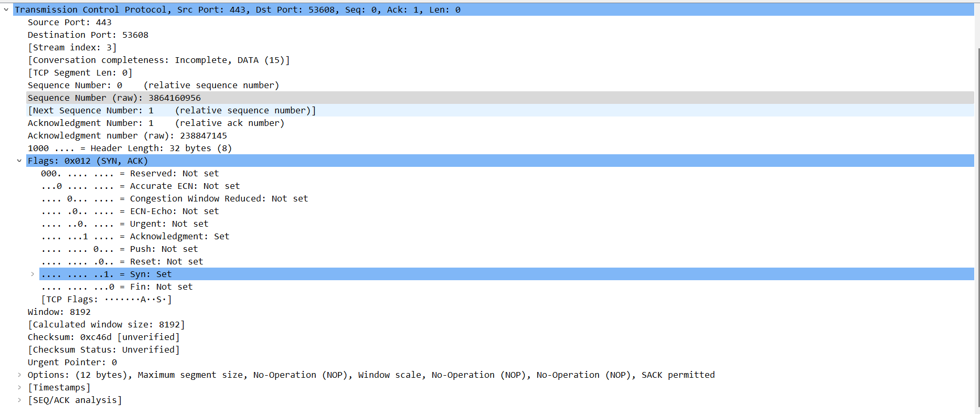Screen dimensions: 980x414
Task: Click the Urgent Pointer: 0 row
Action: [72, 362]
